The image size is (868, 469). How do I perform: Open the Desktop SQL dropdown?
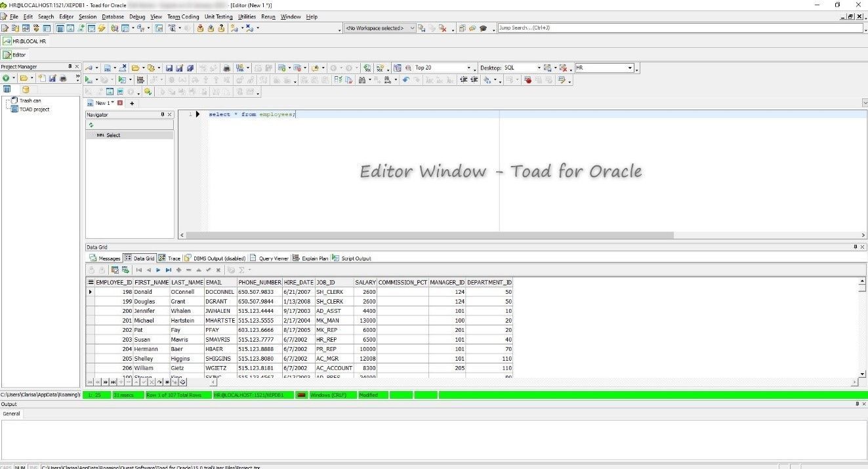539,68
